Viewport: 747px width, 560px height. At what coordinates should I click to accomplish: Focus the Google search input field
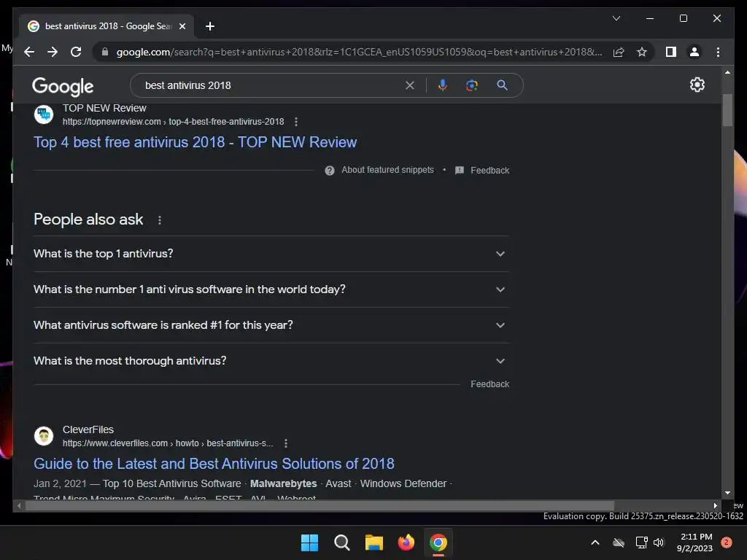(271, 85)
